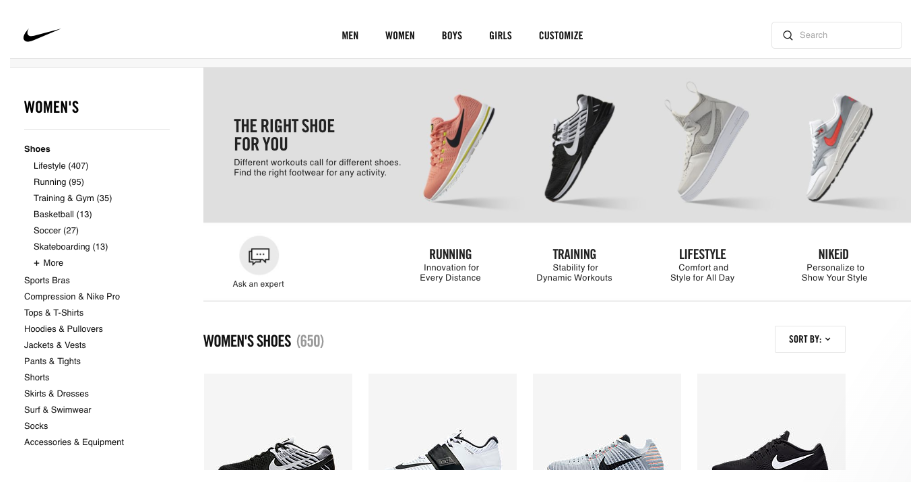Click the Training Stability for Dynamic Workouts link
Screen dimensions: 911x482
(574, 265)
